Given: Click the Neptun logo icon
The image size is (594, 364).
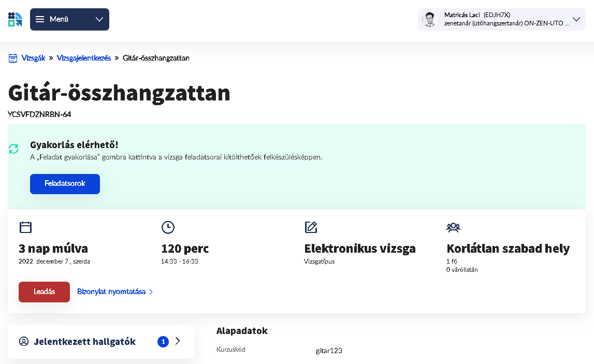Looking at the screenshot, I should tap(15, 20).
